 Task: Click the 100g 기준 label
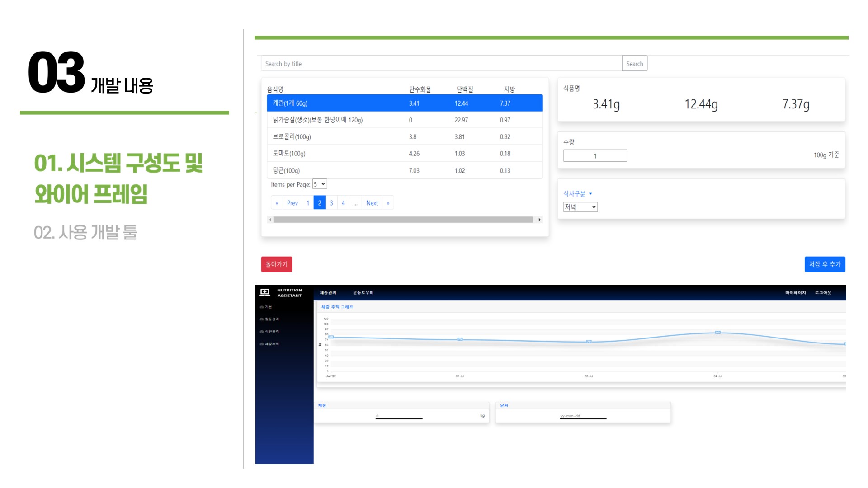click(826, 155)
